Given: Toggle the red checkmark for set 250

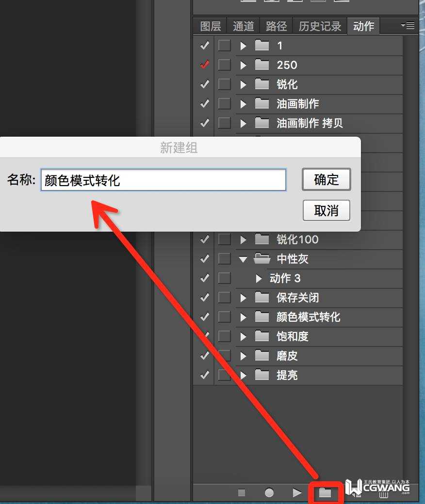Looking at the screenshot, I should tap(205, 64).
